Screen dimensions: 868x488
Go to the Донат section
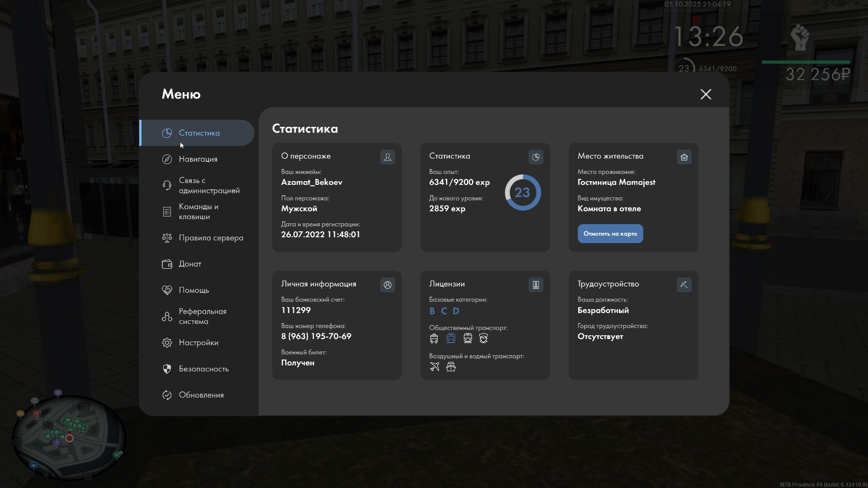point(190,264)
